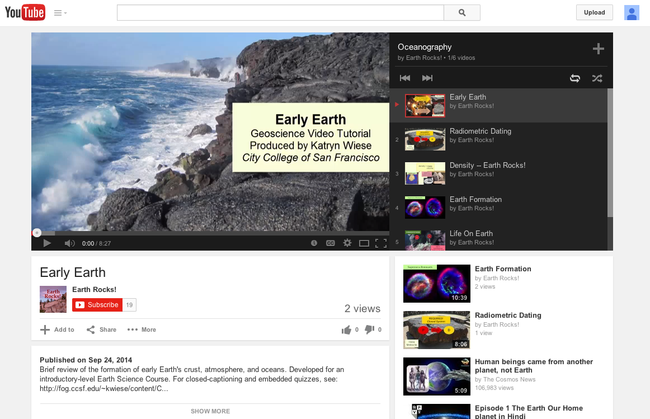This screenshot has width=650, height=419.
Task: Click the Upload button
Action: point(594,13)
